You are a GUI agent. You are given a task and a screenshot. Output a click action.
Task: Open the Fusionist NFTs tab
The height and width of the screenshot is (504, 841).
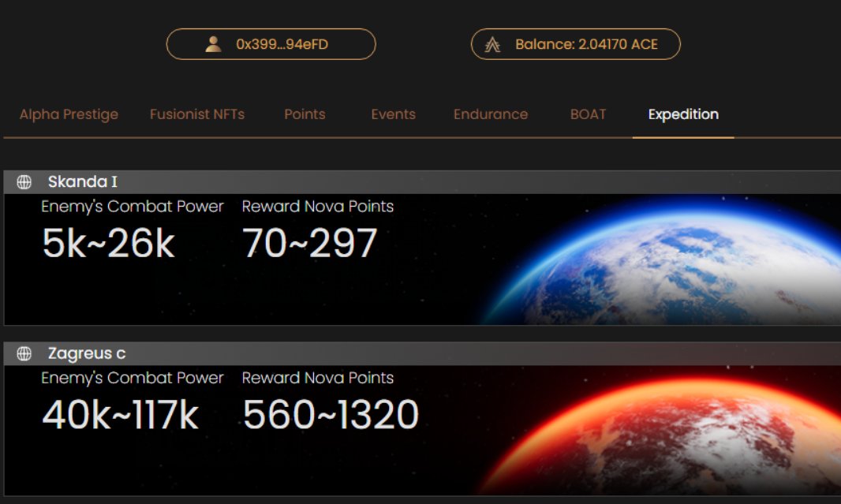(197, 114)
